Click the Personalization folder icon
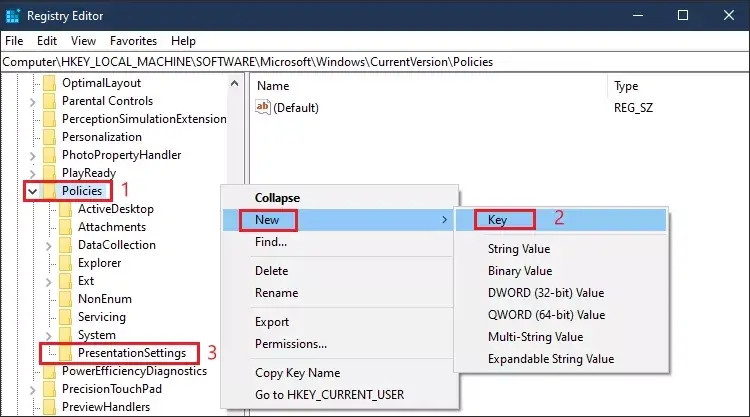The height and width of the screenshot is (417, 750). click(49, 137)
